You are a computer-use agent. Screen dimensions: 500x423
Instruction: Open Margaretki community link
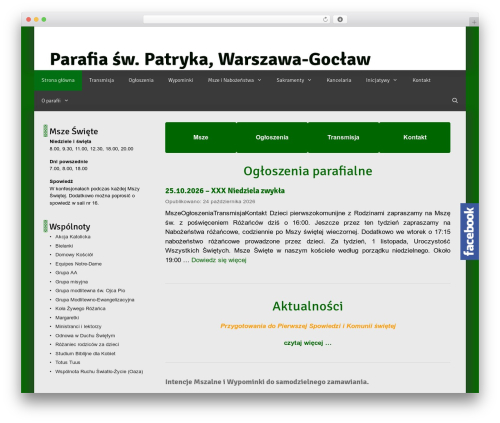[x=67, y=318]
